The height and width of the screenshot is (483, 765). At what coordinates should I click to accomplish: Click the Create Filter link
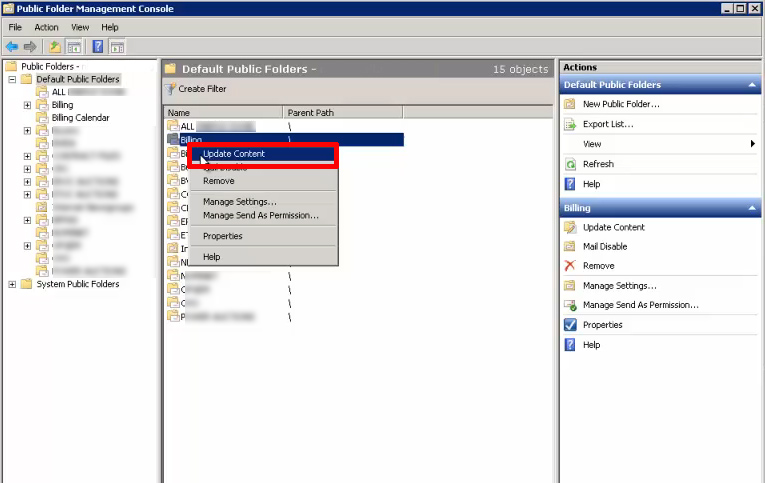202,89
